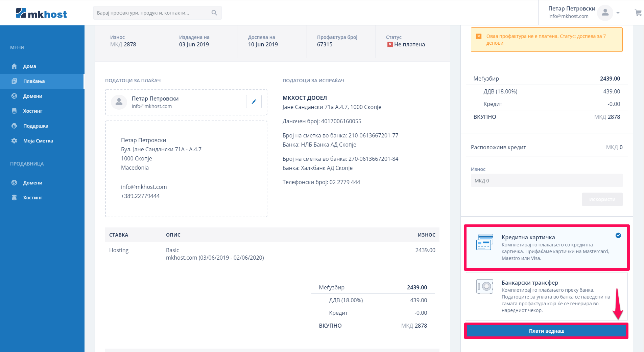Click the Моја Сметка gear icon
Viewport: 644px width, 352px height.
click(14, 141)
